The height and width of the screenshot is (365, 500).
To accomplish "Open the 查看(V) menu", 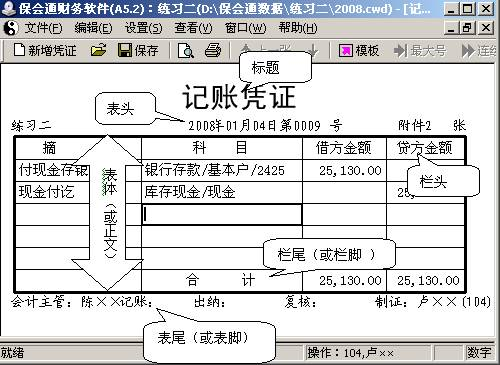I will [193, 28].
